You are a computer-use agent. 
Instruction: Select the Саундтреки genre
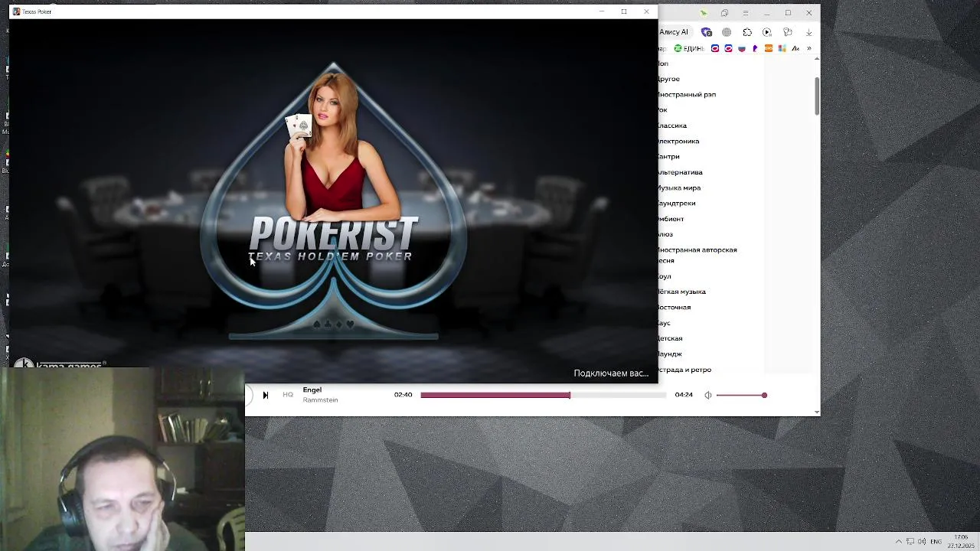point(677,203)
